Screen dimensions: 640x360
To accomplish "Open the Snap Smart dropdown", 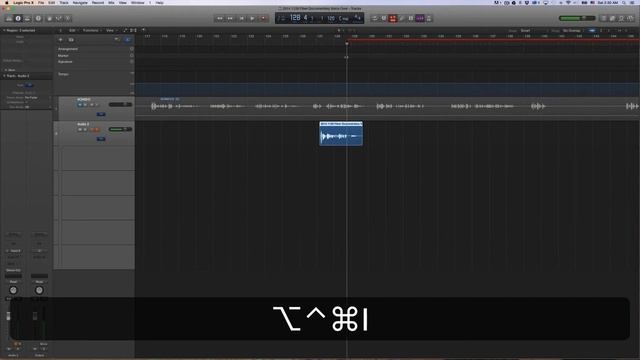I will coord(527,31).
